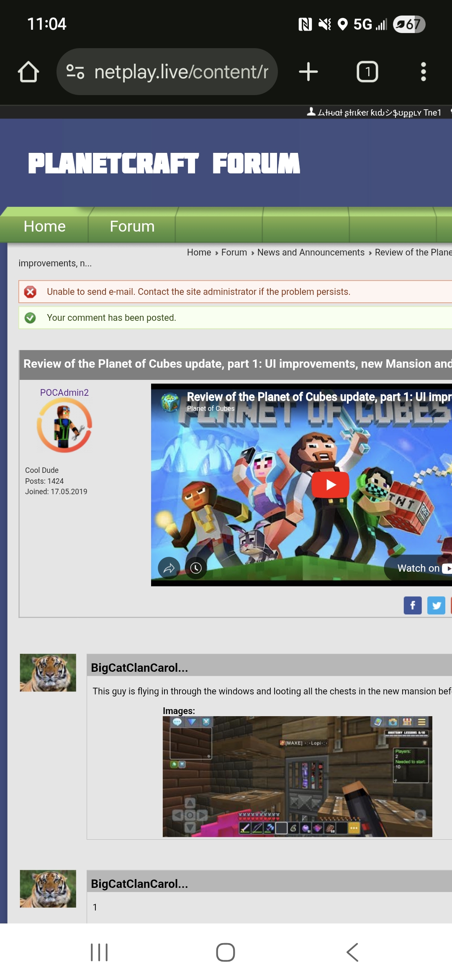Image resolution: width=452 pixels, height=980 pixels.
Task: Tap the red error icon
Action: [x=30, y=291]
